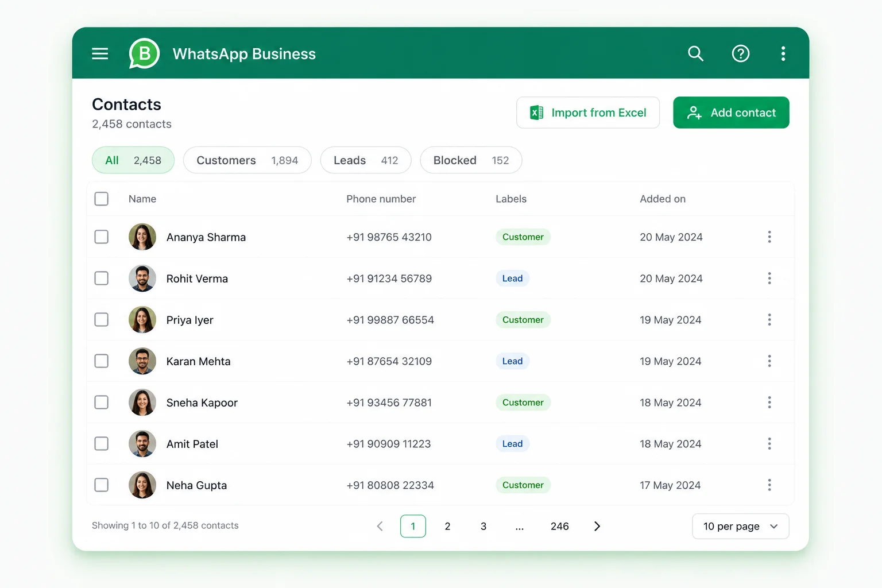Switch to the All 2,458 filter tab

(133, 160)
